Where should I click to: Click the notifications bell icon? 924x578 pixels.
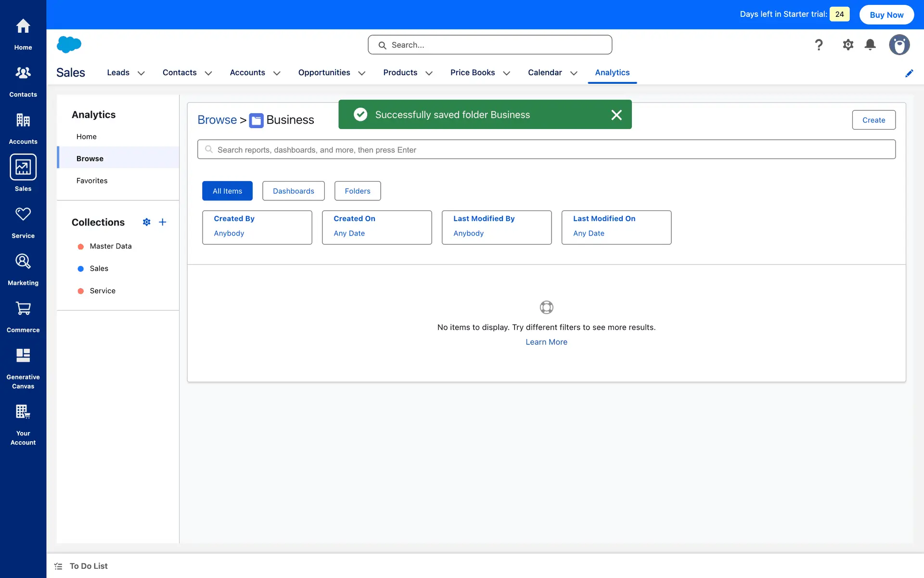pos(870,45)
